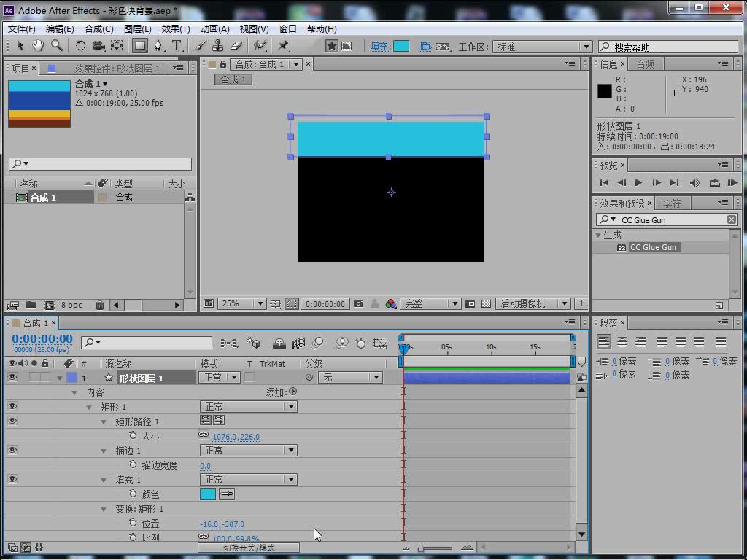The width and height of the screenshot is (747, 560).
Task: Open the 25% magnification dropdown
Action: (241, 304)
